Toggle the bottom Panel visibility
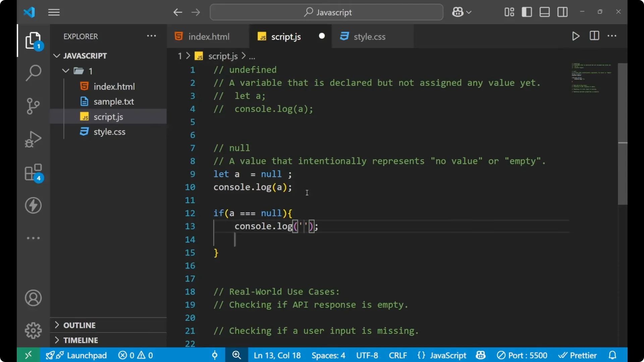644x362 pixels. pyautogui.click(x=544, y=12)
